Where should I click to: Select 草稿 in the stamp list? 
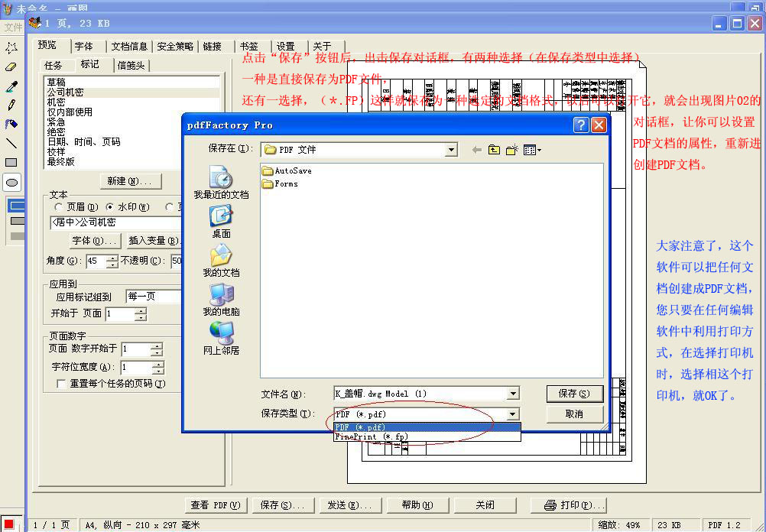point(131,83)
